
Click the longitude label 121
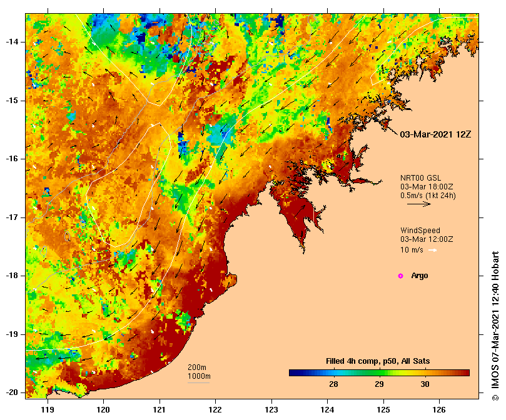click(159, 410)
